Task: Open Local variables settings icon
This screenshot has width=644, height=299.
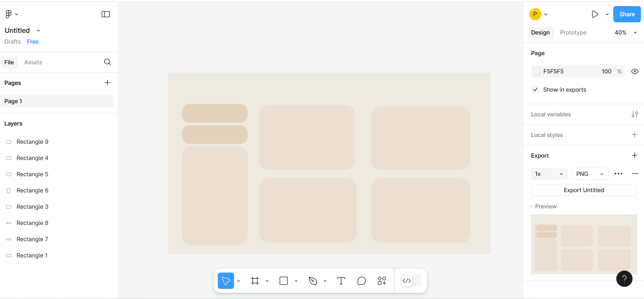Action: [x=635, y=114]
